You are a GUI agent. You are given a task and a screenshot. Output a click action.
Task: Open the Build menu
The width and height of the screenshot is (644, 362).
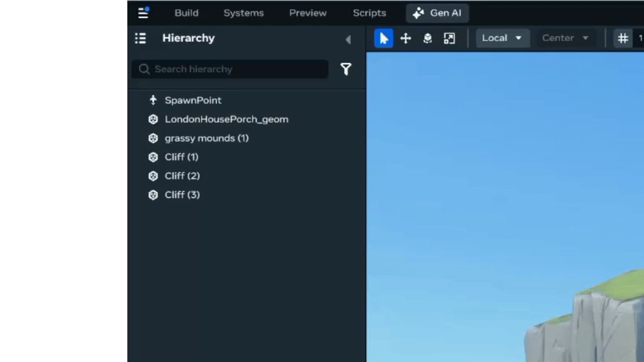coord(186,13)
